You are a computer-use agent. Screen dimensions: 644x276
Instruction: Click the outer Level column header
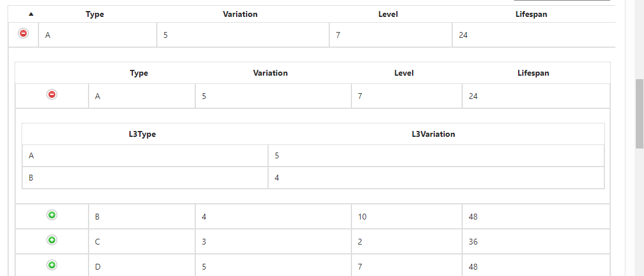(388, 15)
